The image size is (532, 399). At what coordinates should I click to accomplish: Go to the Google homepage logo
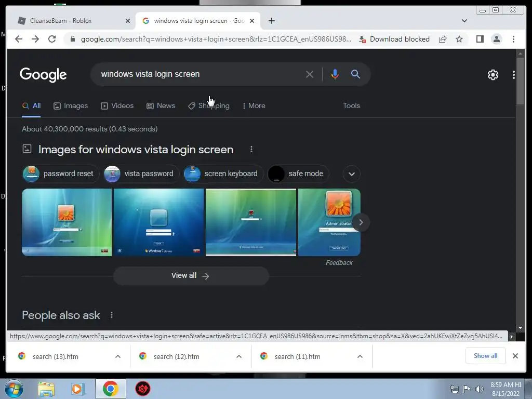[43, 75]
